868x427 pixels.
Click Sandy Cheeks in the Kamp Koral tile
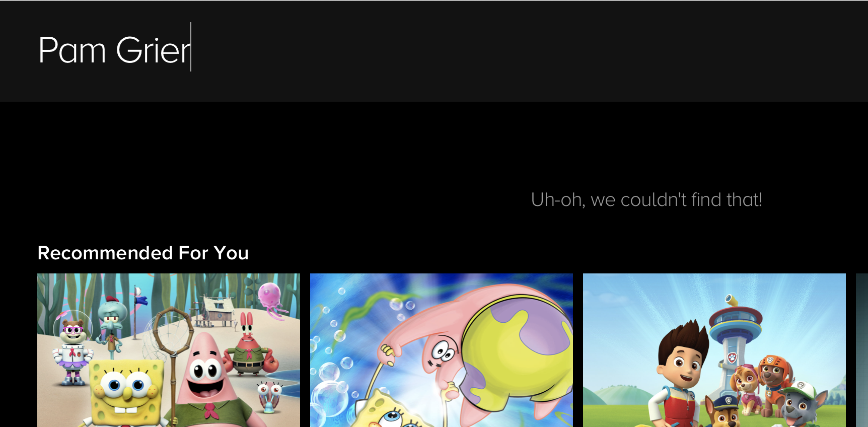pyautogui.click(x=74, y=348)
